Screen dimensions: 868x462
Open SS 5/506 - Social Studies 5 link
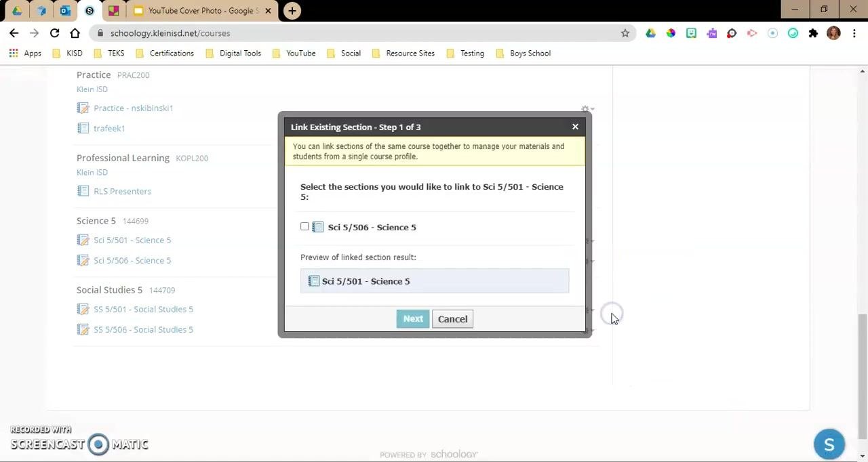pos(143,329)
